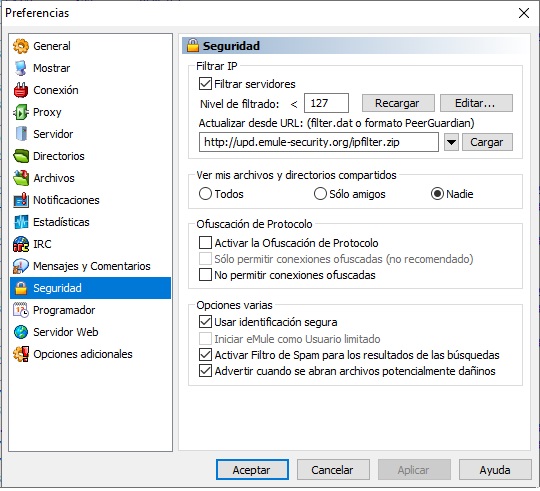540x491 pixels.
Task: Click the General gear icon
Action: (21, 46)
